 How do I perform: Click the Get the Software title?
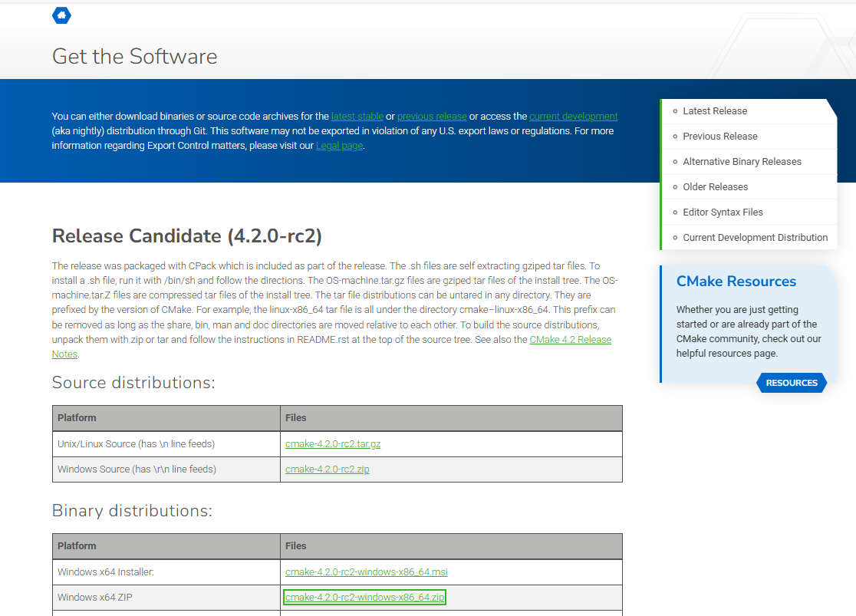tap(135, 56)
